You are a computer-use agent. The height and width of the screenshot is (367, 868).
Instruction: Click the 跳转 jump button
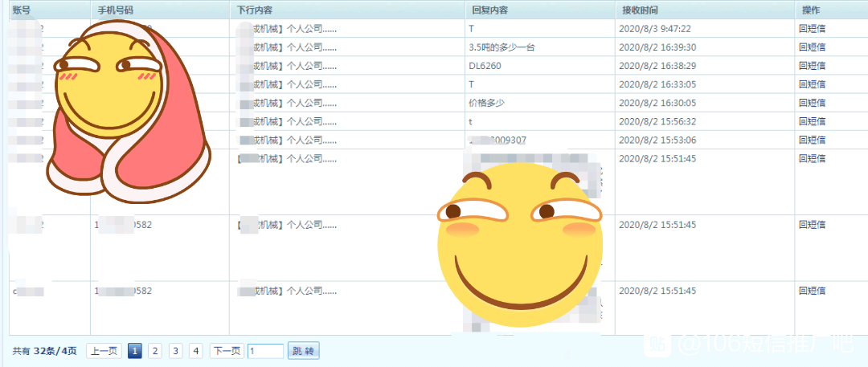303,351
